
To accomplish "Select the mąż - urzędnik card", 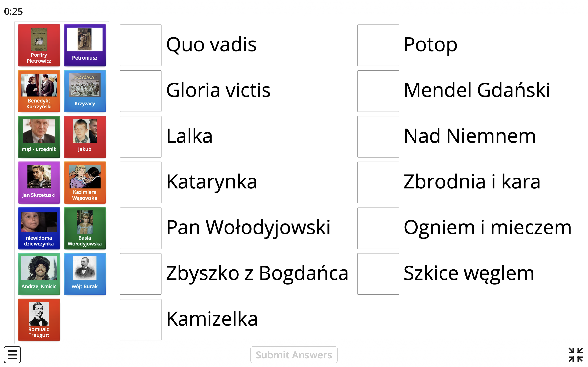I will 39,137.
